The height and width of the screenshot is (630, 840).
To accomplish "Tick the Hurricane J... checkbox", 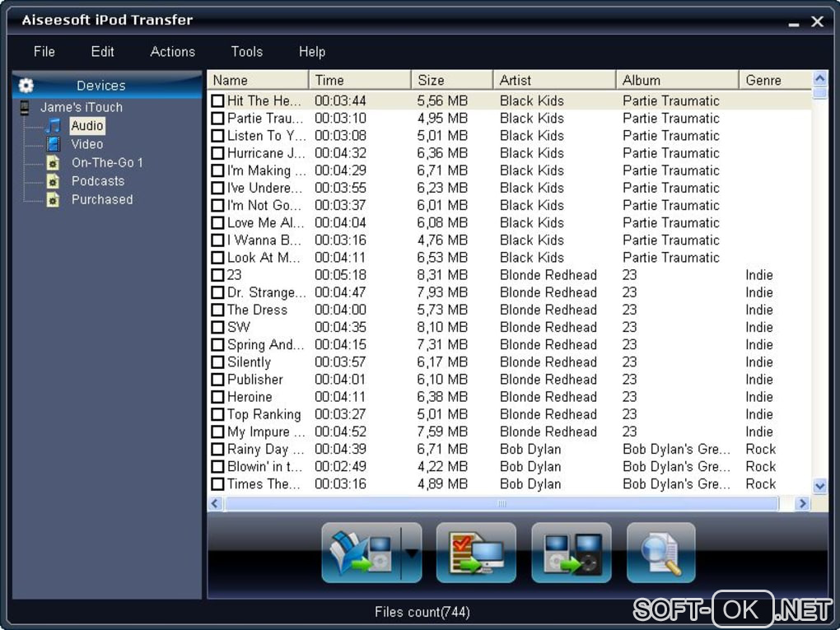I will point(217,153).
